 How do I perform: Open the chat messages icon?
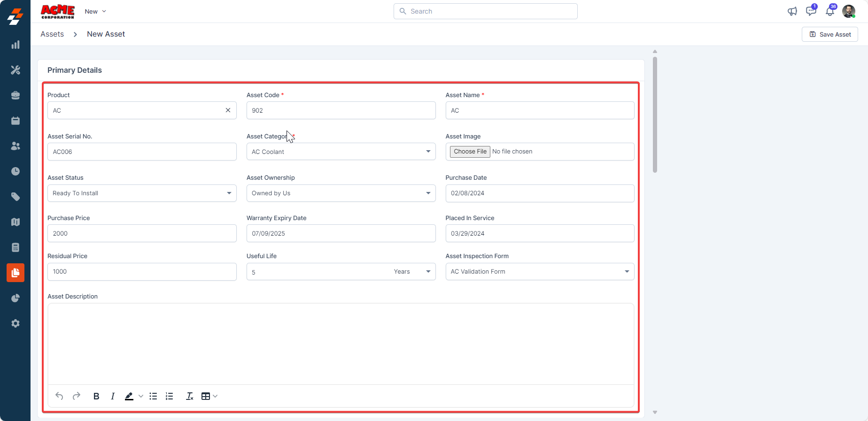point(811,11)
